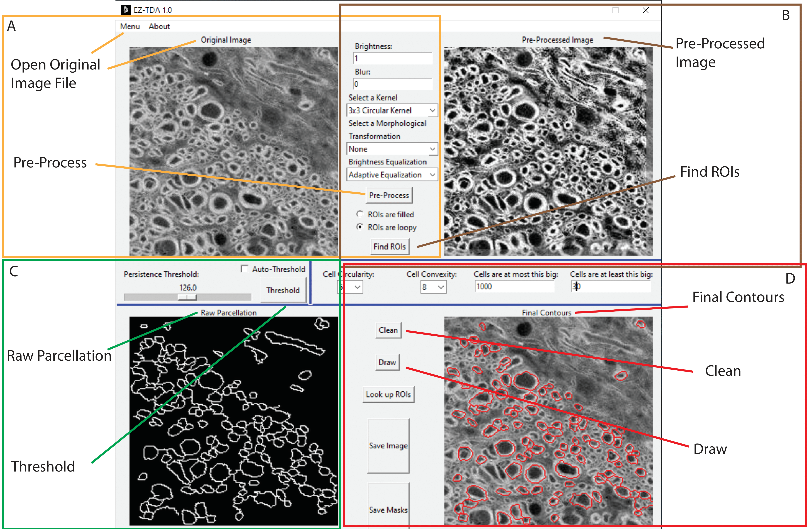
Task: Click the Final Contours image
Action: click(548, 421)
